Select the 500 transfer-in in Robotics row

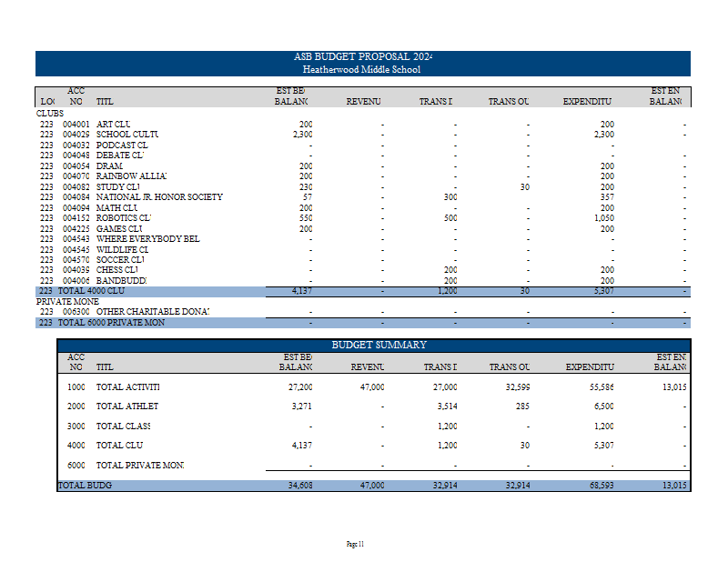point(450,217)
